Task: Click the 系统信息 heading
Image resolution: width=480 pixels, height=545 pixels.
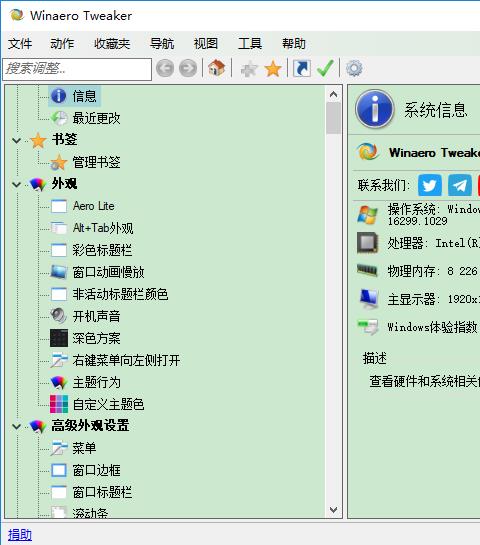Action: [436, 110]
